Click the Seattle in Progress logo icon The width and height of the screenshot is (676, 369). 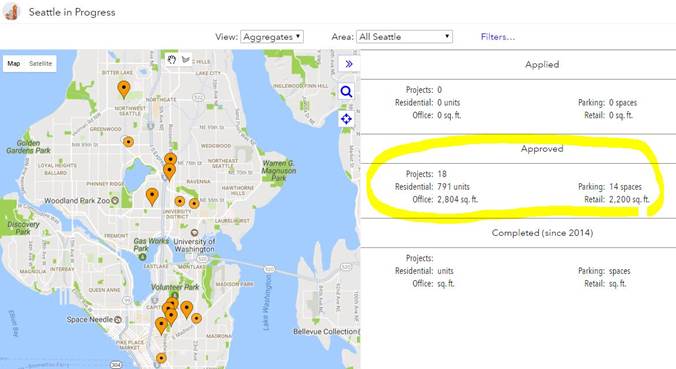coord(12,12)
